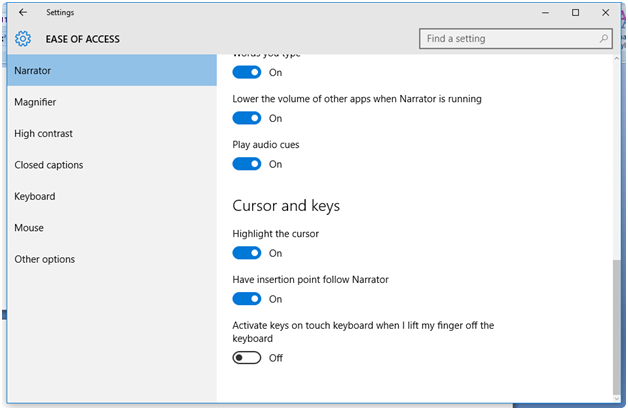Open the Magnifier settings page
This screenshot has width=628, height=410.
click(x=35, y=102)
